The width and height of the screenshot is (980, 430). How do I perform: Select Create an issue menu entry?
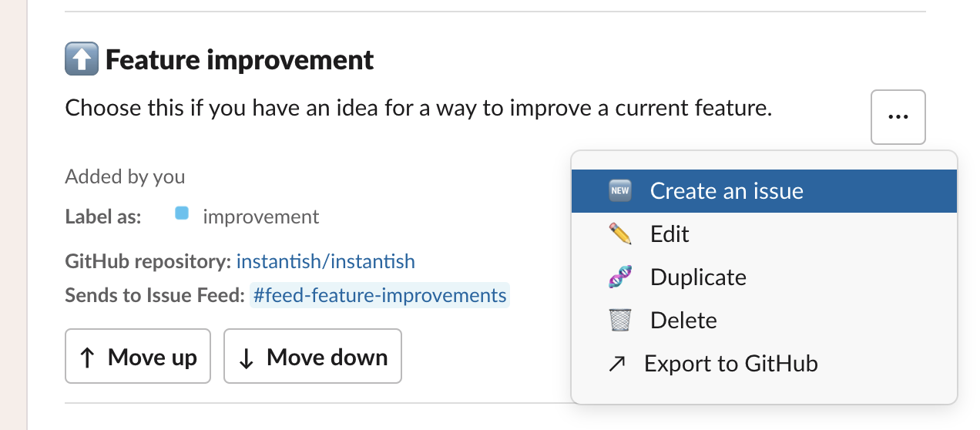tap(764, 190)
